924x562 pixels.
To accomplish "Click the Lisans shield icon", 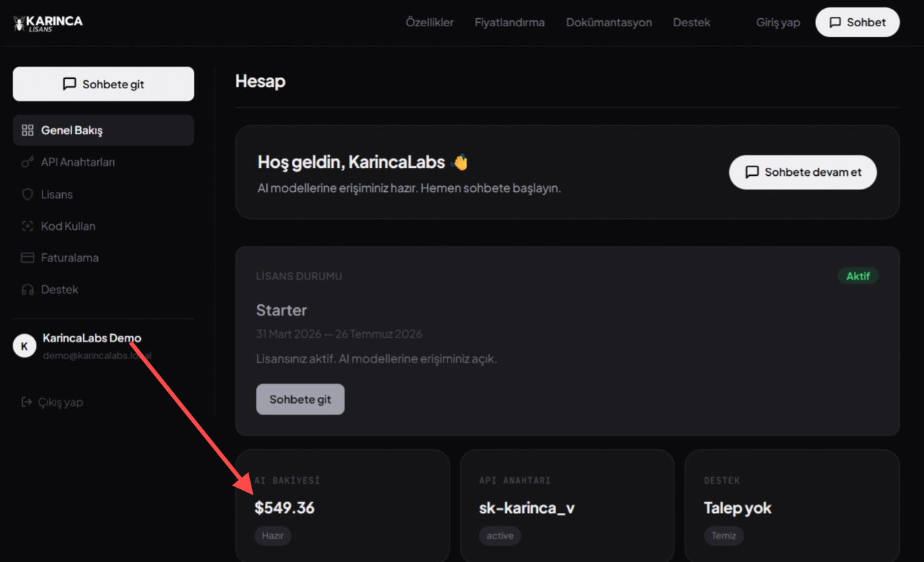I will pos(28,195).
